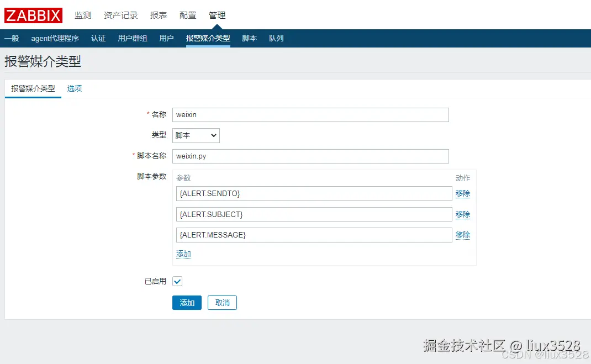The width and height of the screenshot is (591, 364).
Task: Click the 名称 field containing weixin
Action: 310,115
